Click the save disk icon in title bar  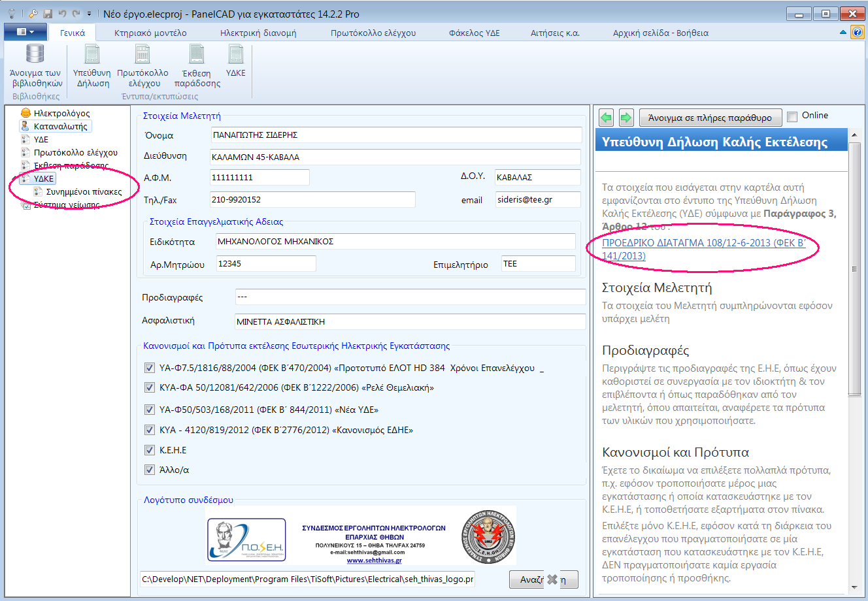click(48, 14)
